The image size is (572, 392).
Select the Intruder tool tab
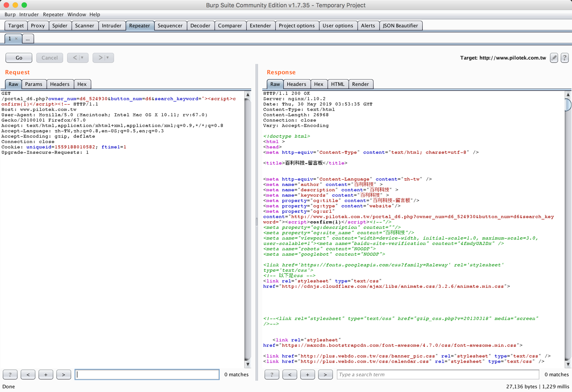112,25
